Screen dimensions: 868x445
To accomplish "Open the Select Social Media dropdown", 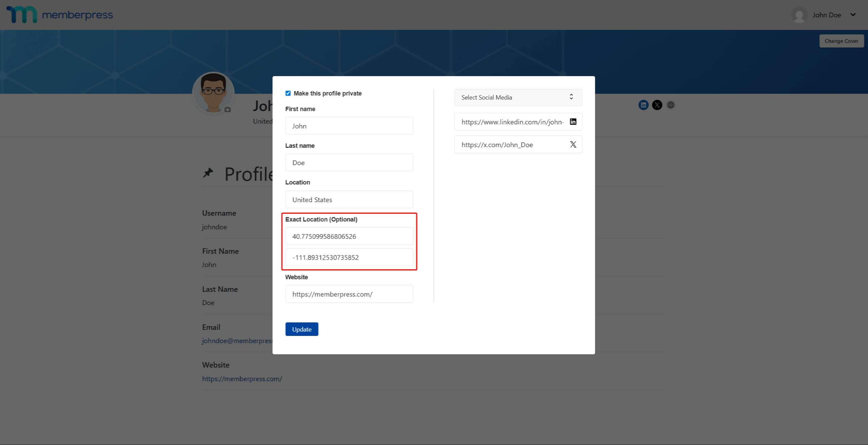I will [x=518, y=97].
